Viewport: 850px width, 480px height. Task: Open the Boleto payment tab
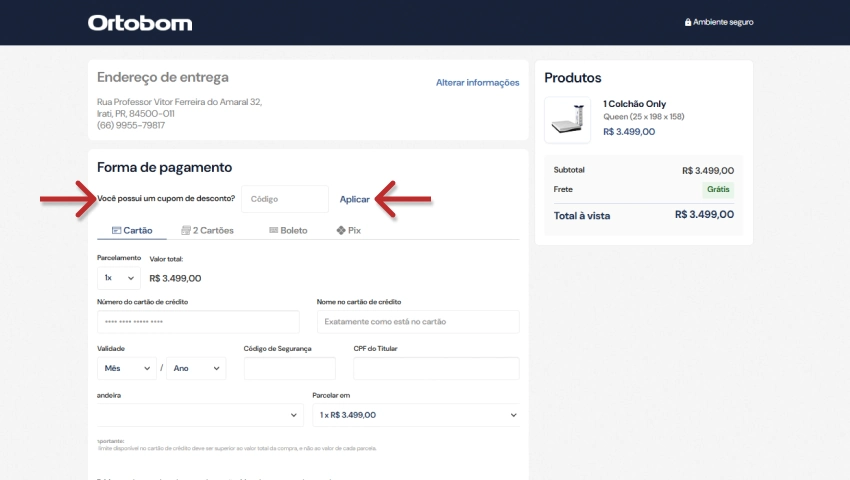288,230
